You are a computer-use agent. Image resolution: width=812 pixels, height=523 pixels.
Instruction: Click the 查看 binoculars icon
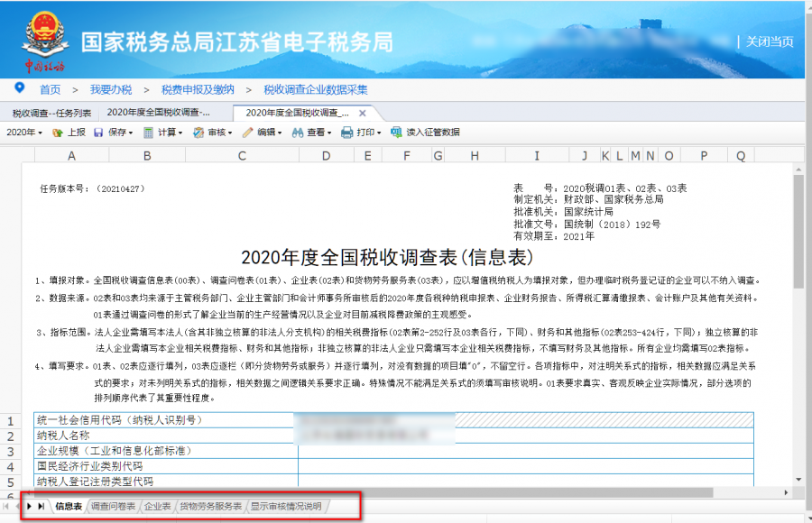point(297,133)
